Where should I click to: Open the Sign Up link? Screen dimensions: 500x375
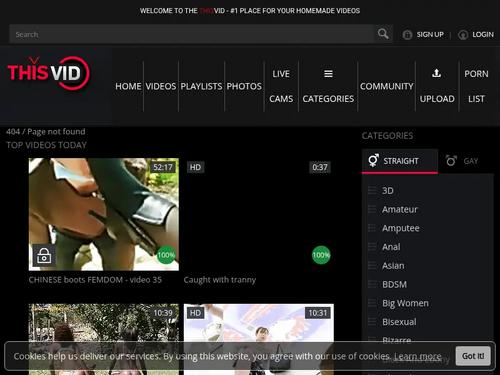click(430, 35)
